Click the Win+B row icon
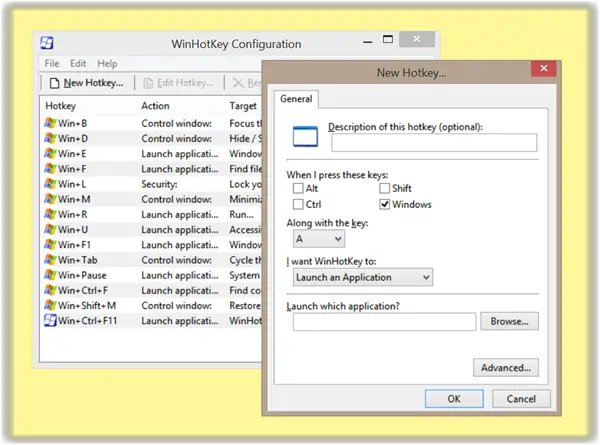This screenshot has width=600, height=445. pos(50,123)
